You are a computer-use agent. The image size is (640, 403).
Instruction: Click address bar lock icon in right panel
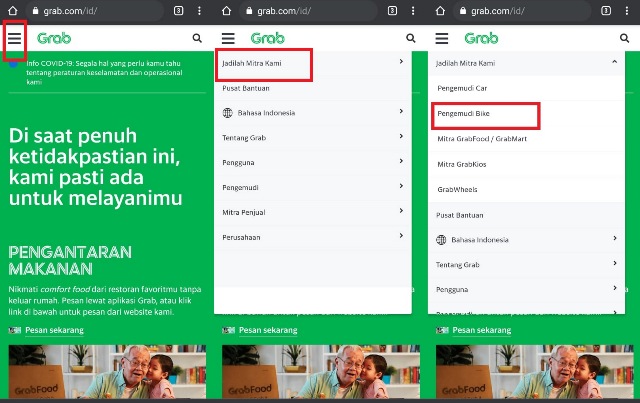463,11
